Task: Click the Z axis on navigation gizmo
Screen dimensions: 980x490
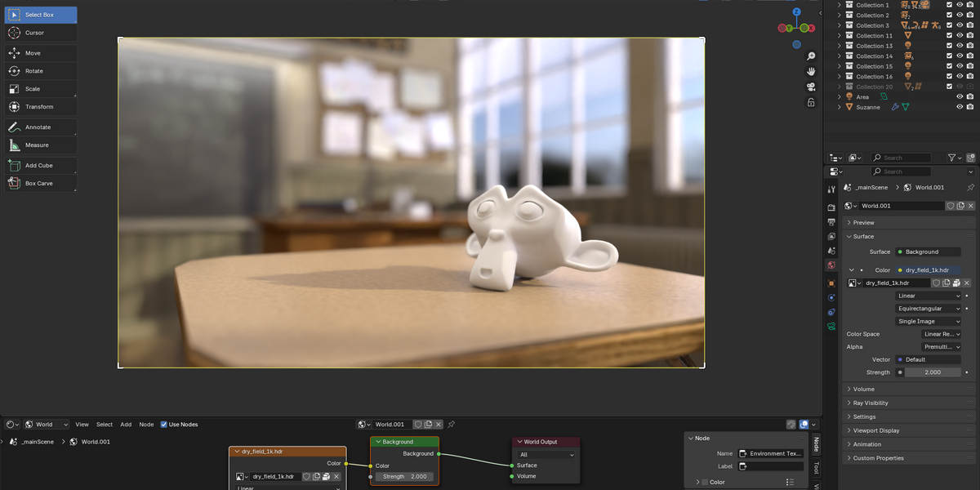Action: pos(797,12)
